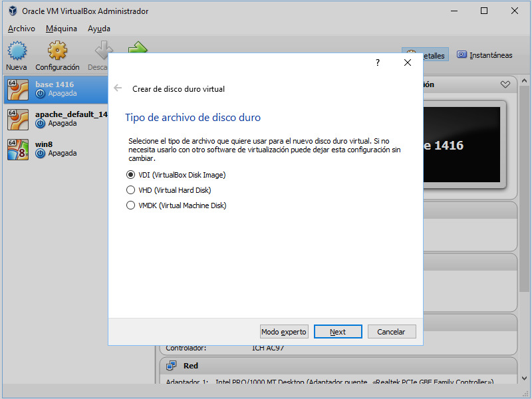Maximize the VirtualBox window
Image resolution: width=532 pixels, height=399 pixels.
click(x=484, y=11)
